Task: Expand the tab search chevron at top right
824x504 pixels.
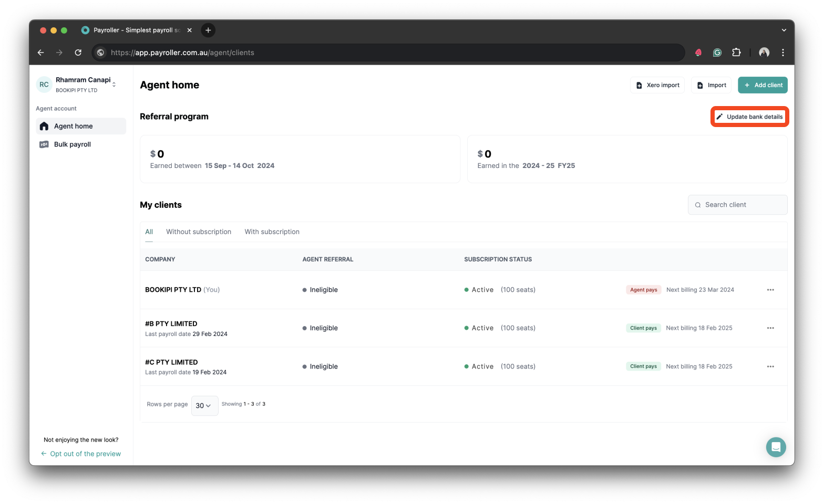Action: coord(784,30)
